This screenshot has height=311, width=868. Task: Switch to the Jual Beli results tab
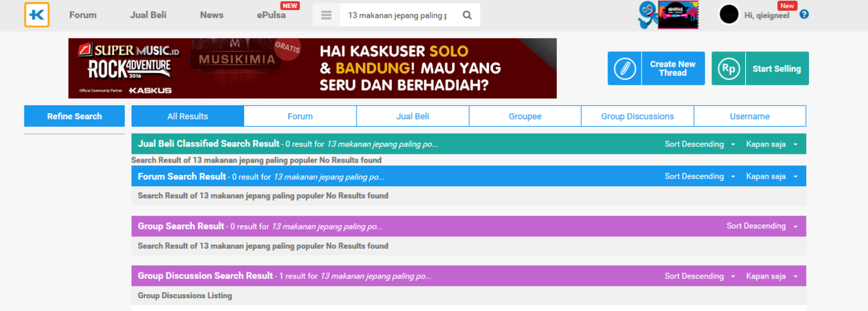click(413, 116)
